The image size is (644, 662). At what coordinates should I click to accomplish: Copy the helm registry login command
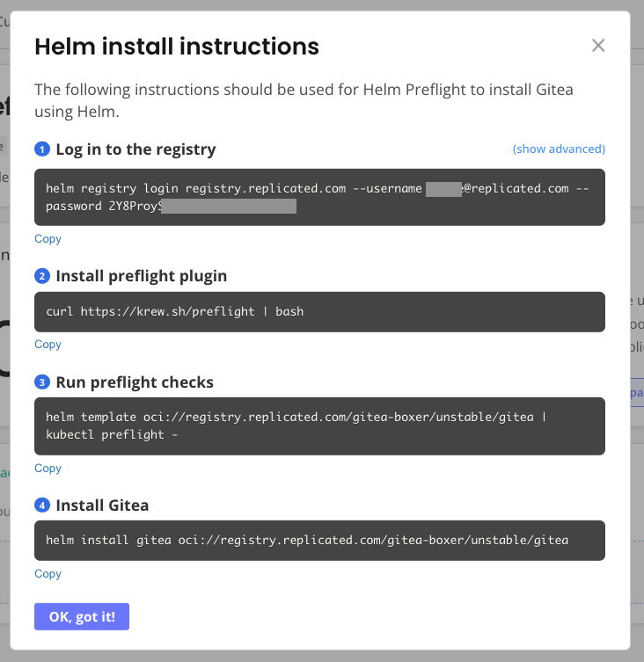point(48,239)
